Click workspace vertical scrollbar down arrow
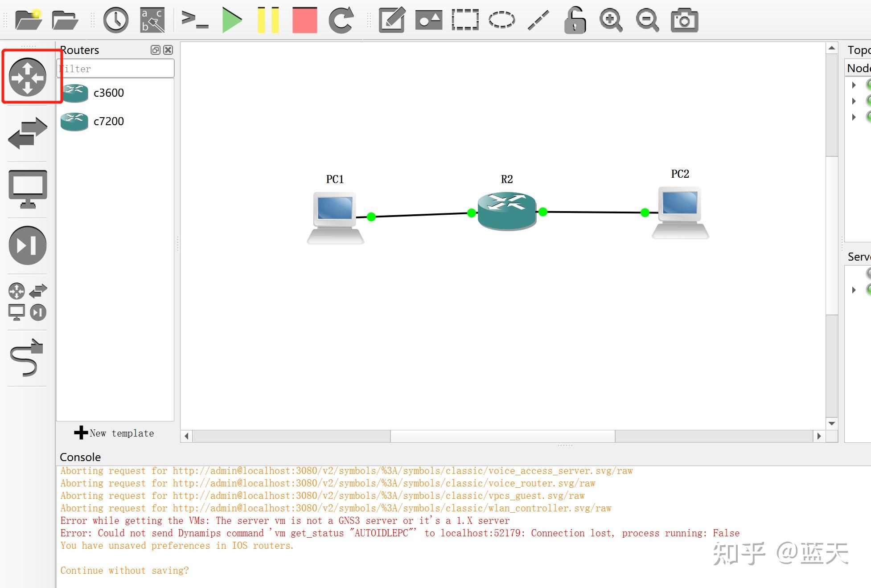Viewport: 871px width, 588px height. tap(832, 423)
